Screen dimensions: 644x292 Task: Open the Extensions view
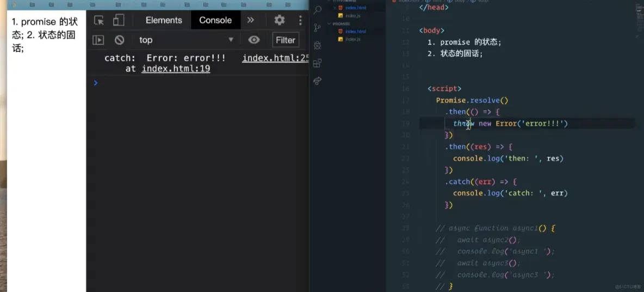point(317,63)
